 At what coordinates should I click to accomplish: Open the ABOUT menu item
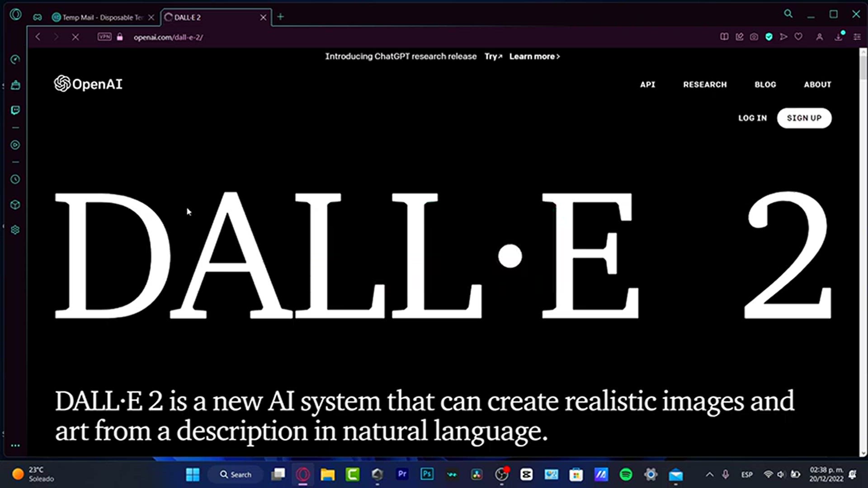(x=817, y=84)
